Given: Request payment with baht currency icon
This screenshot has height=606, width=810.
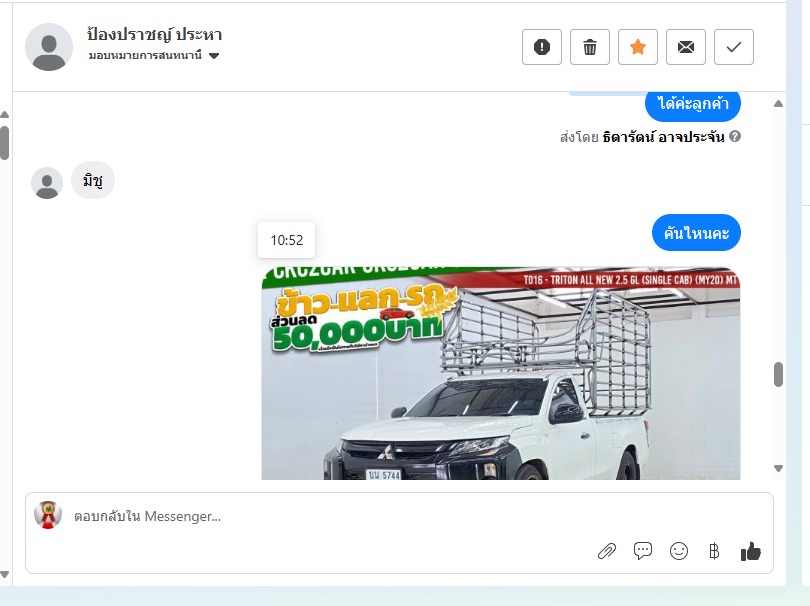Looking at the screenshot, I should 714,551.
